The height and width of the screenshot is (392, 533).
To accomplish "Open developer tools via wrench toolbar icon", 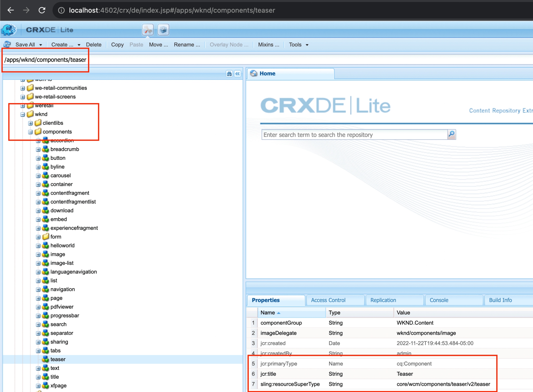I will click(x=148, y=30).
